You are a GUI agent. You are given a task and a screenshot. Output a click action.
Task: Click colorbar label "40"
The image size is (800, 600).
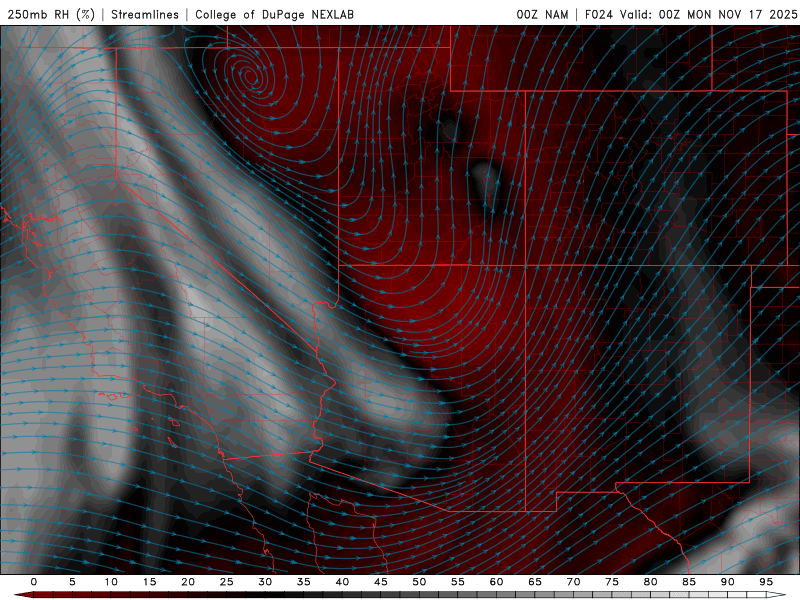(342, 582)
